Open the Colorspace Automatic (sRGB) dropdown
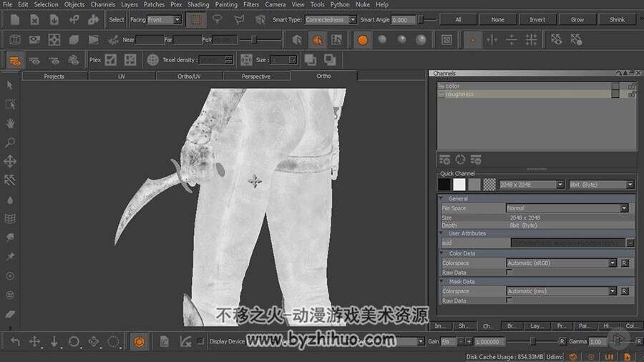644x362 pixels. click(561, 263)
